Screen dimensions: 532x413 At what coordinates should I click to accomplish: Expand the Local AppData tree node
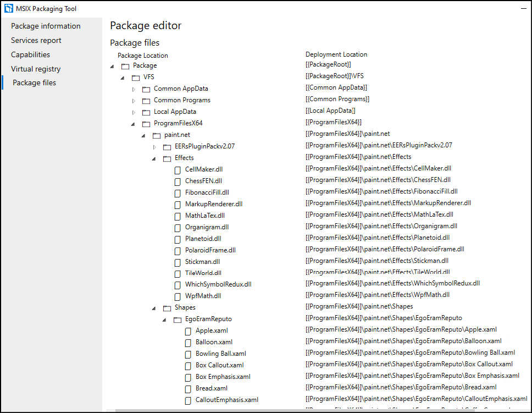point(133,112)
